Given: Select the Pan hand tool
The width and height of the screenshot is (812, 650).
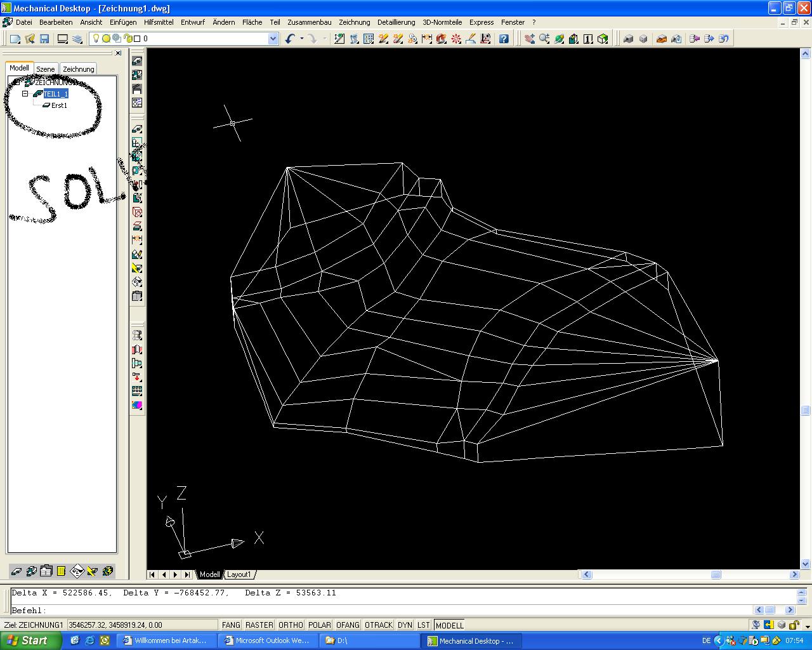Looking at the screenshot, I should tap(529, 39).
